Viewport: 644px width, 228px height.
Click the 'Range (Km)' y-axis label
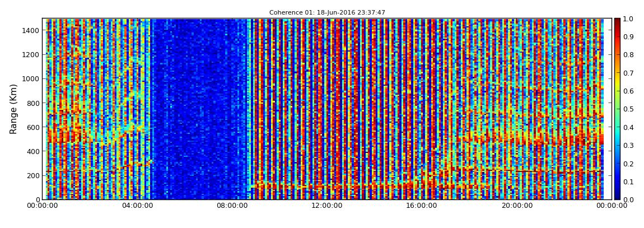pyautogui.click(x=13, y=109)
